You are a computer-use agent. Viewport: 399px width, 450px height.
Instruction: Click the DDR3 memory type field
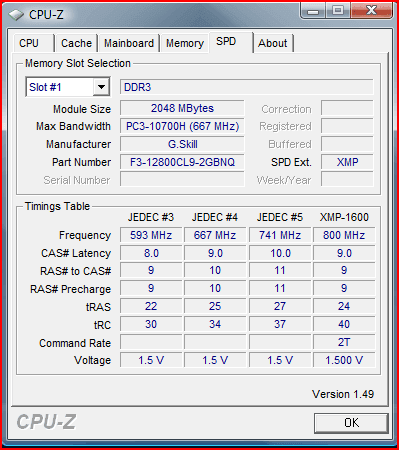click(246, 87)
